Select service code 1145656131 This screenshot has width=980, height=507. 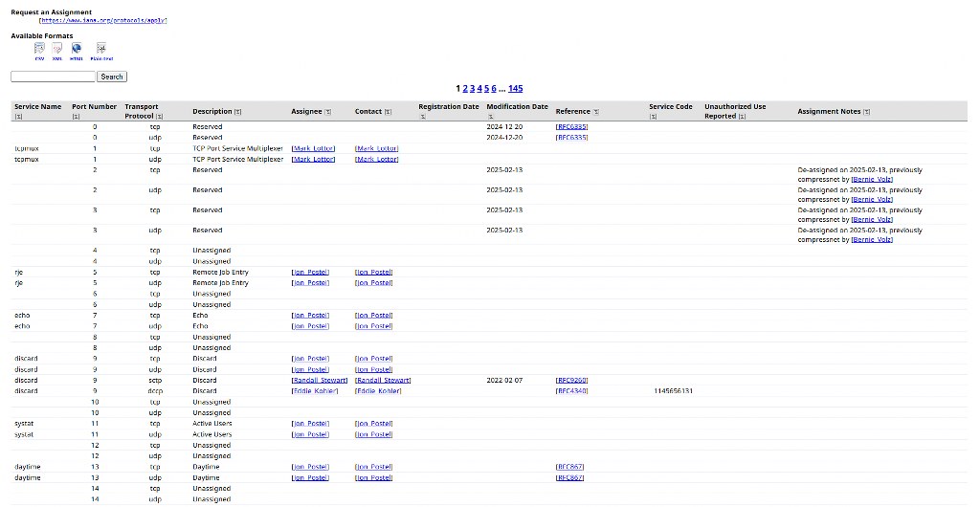coord(671,391)
